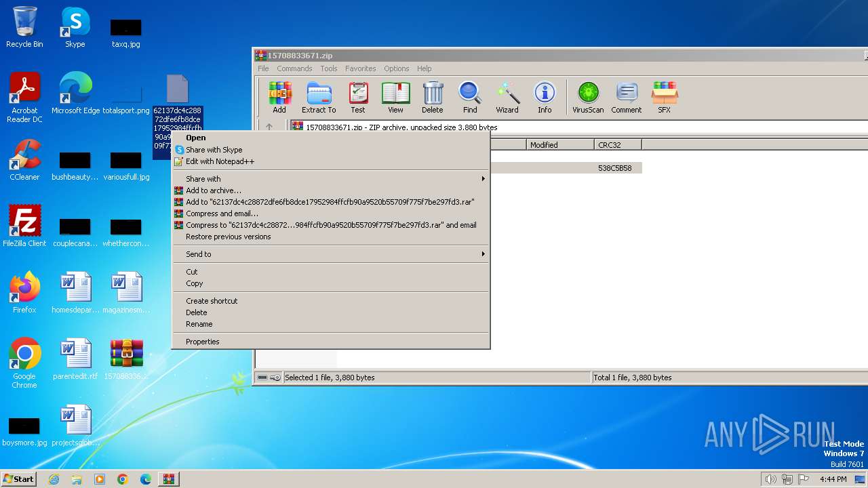
Task: Select the taxq.jpg desktop file
Action: [126, 34]
